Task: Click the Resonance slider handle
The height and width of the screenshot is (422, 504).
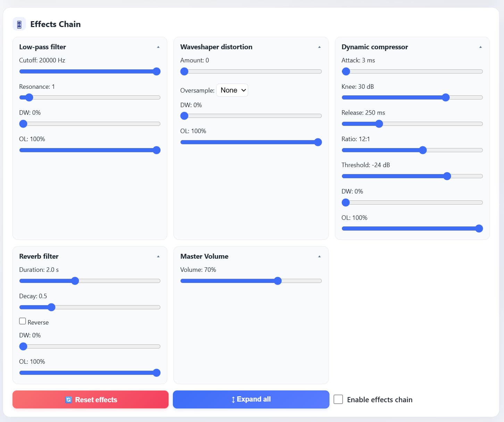Action: click(29, 97)
